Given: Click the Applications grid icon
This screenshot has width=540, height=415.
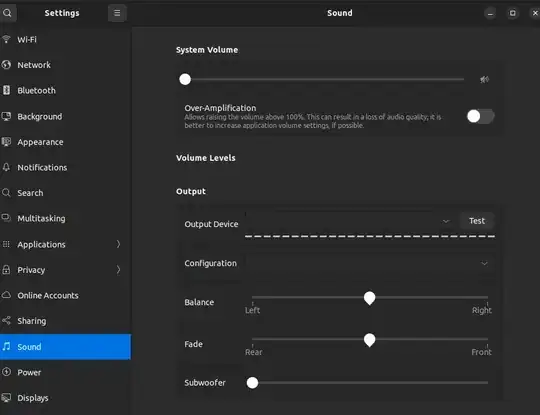Looking at the screenshot, I should coord(6,244).
